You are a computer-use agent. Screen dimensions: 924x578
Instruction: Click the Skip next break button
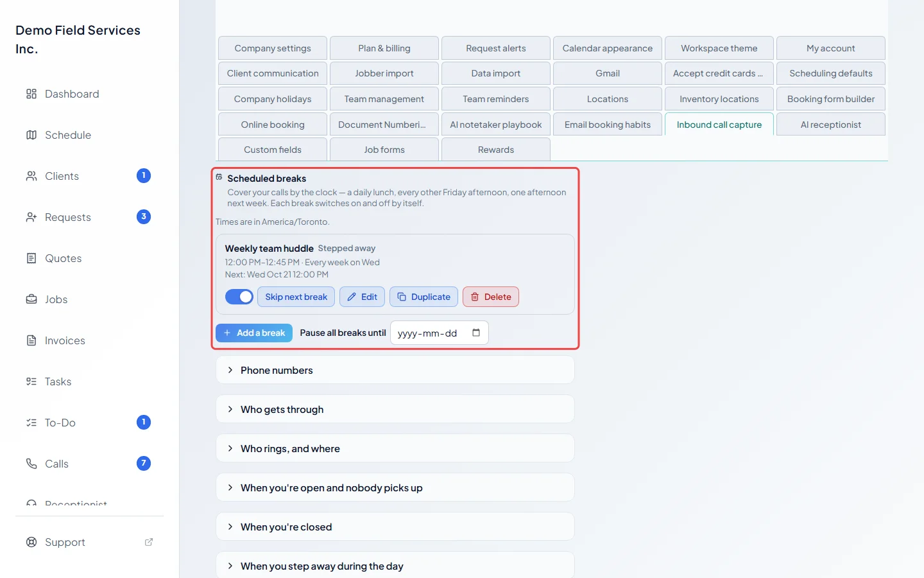click(296, 297)
